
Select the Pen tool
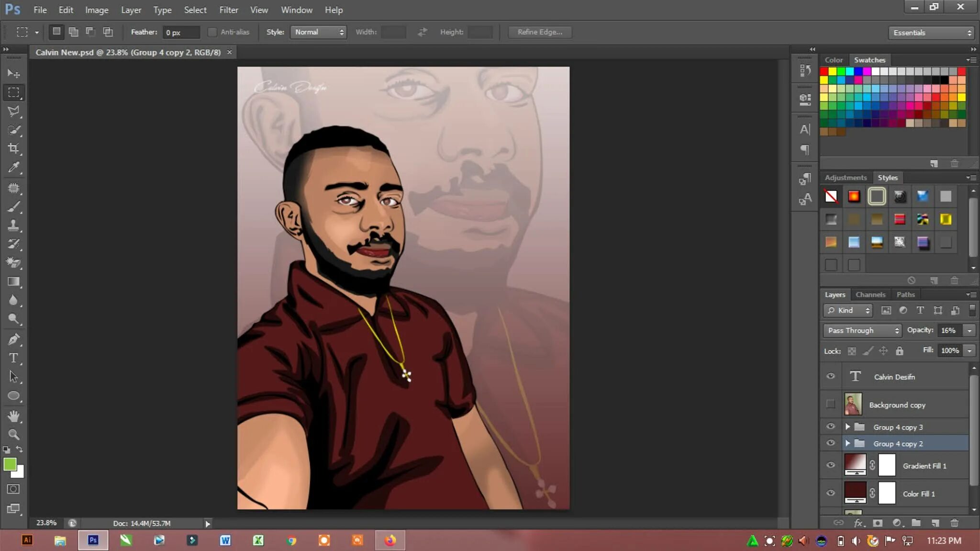13,339
